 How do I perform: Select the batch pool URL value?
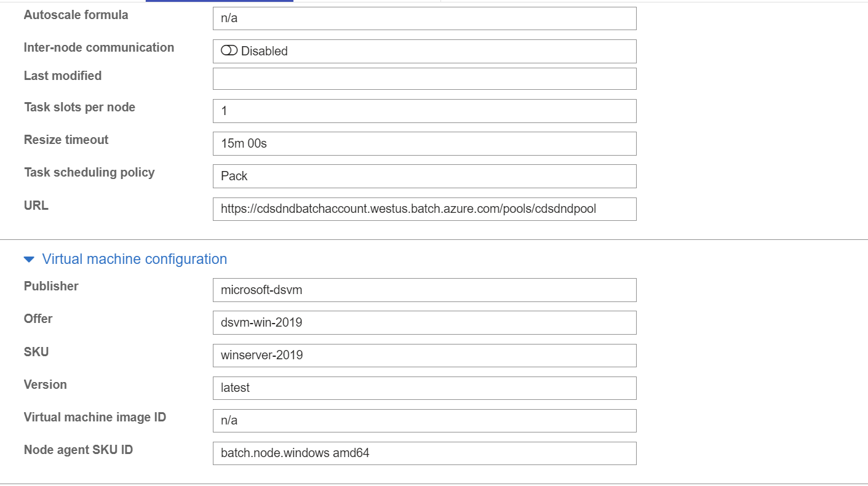tap(424, 209)
